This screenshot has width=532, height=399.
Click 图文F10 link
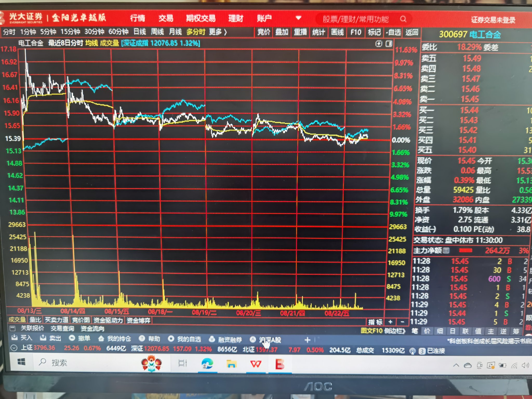tap(372, 331)
